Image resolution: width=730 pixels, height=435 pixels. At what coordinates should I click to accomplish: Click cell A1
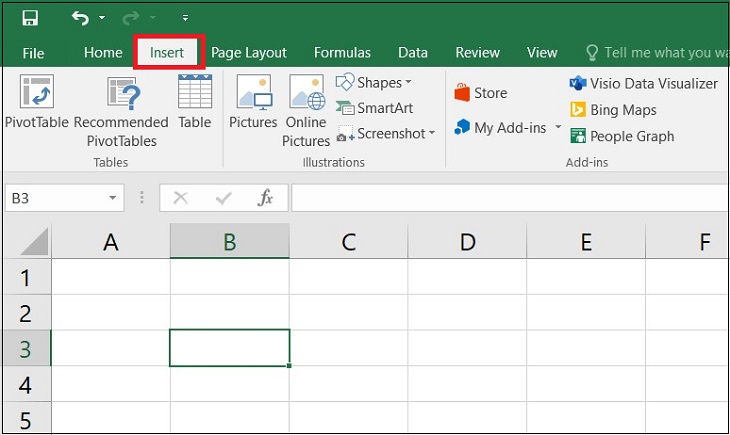click(x=111, y=277)
